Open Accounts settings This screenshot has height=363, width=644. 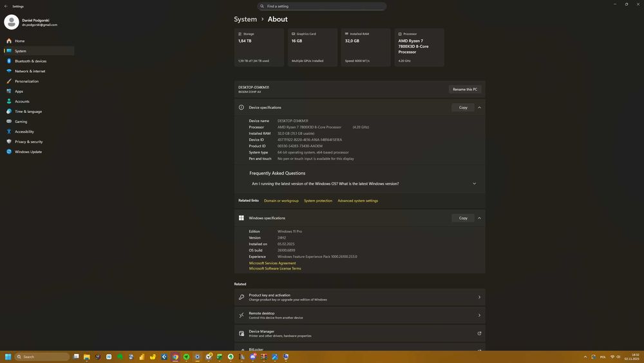point(22,101)
